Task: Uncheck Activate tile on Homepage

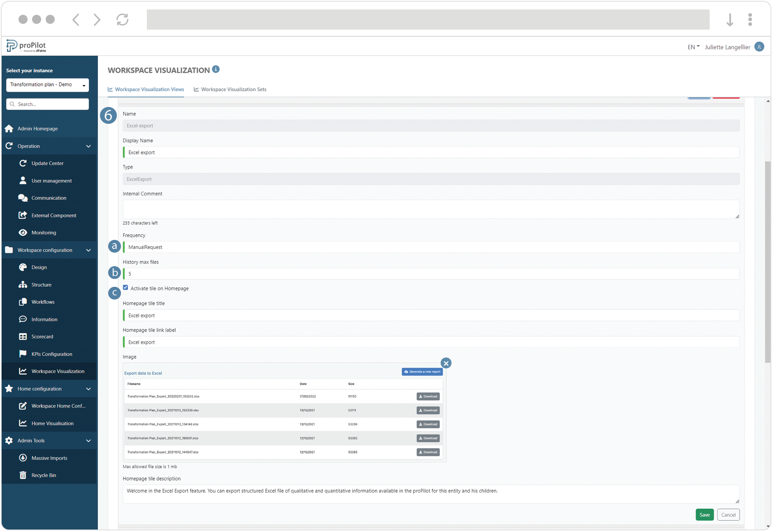Action: click(125, 287)
